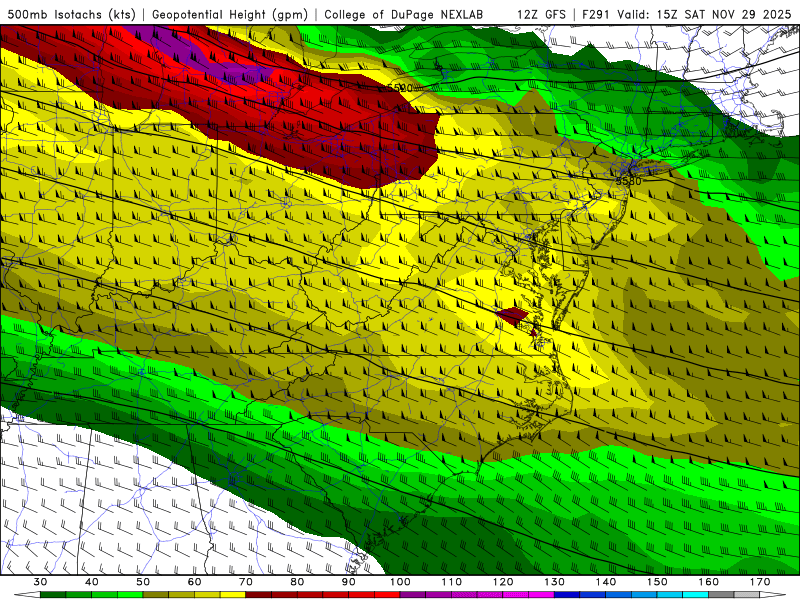Click the legend value 130

[555, 582]
